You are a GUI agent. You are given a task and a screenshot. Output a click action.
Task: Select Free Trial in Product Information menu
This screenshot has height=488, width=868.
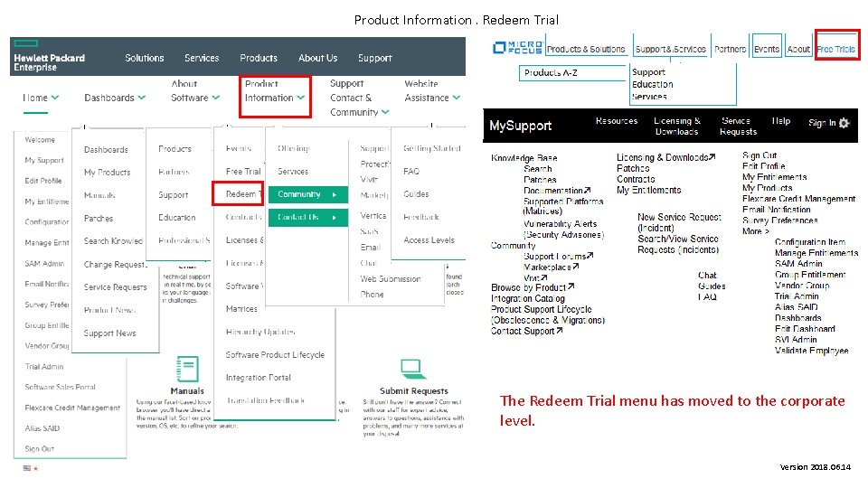(243, 172)
